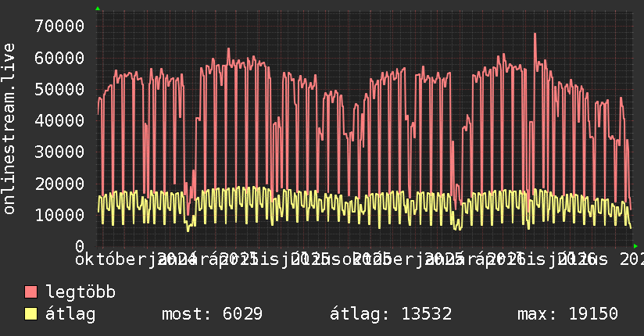Screen dimensions: 644x336
Task: Select the legtöbb legend label
Action: tap(80, 292)
